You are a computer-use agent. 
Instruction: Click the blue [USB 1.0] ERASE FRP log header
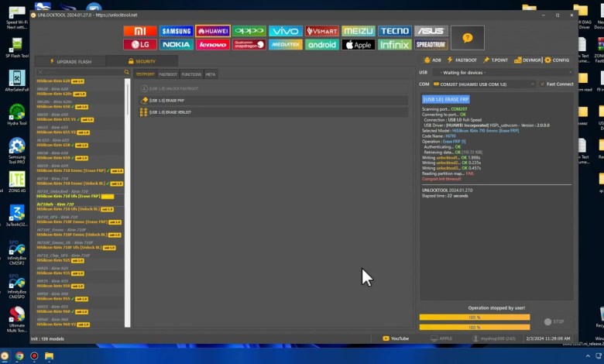(x=446, y=99)
